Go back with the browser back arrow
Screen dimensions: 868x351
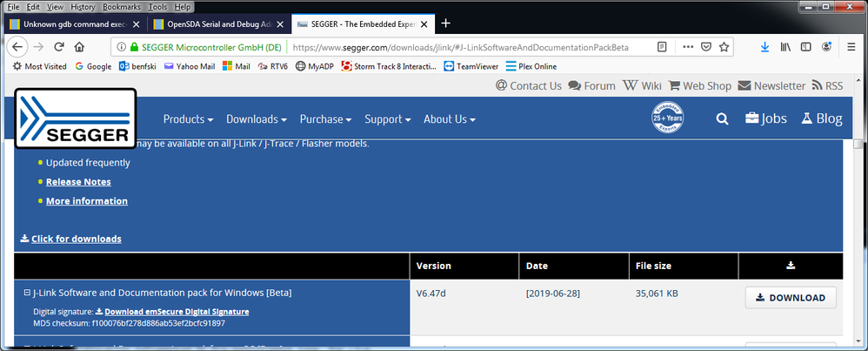[x=17, y=46]
